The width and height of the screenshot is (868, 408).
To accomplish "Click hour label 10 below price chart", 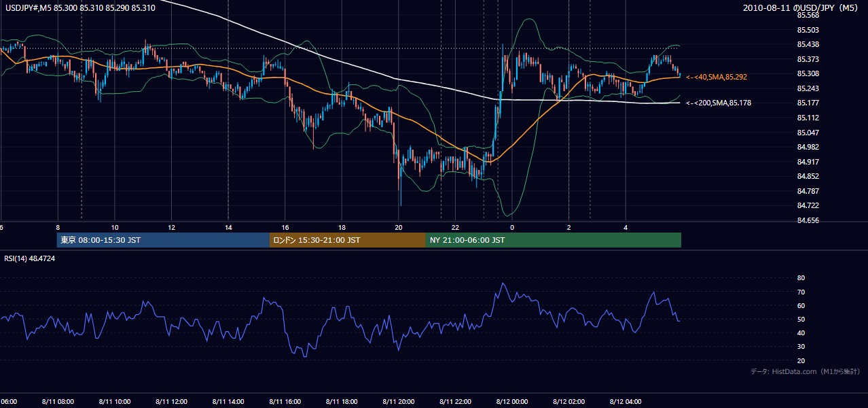I will click(x=115, y=227).
